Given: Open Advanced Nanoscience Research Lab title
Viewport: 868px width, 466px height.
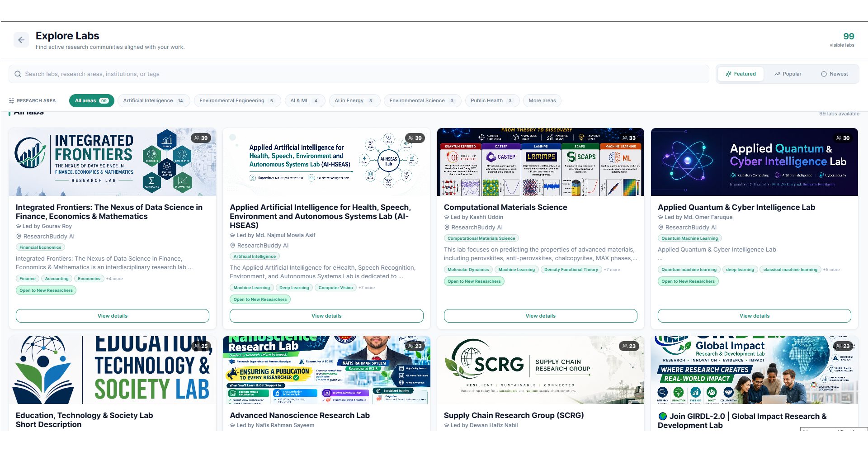Looking at the screenshot, I should pos(300,415).
